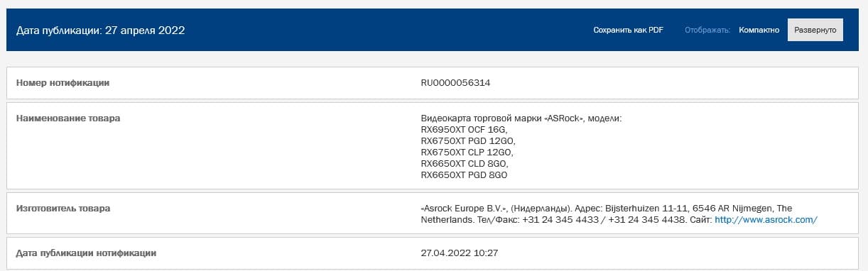Open the http://www.asrock.com/ link
The height and width of the screenshot is (271, 868).
[x=766, y=220]
